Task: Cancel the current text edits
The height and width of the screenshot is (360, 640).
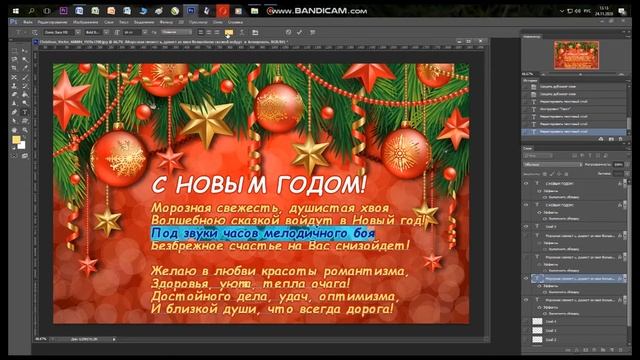Action: coord(288,32)
